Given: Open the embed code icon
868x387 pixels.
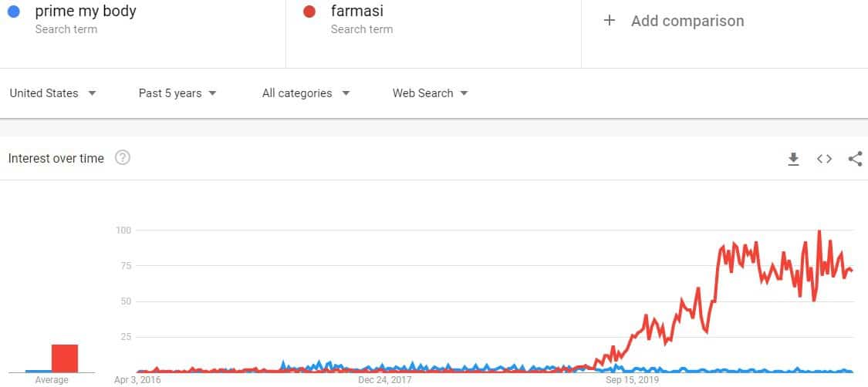Looking at the screenshot, I should point(824,159).
